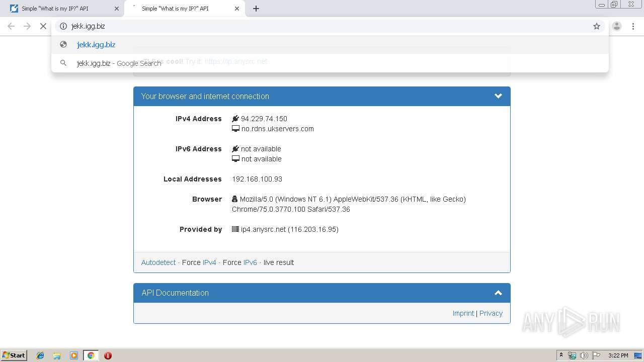The height and width of the screenshot is (362, 644).
Task: Open the Windows Start menu
Action: 14,355
